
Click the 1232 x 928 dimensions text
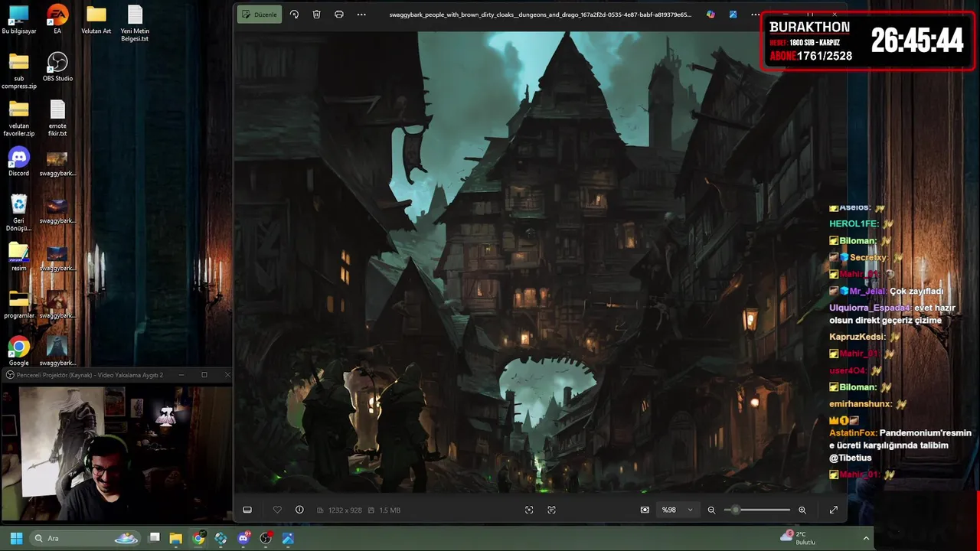[345, 510]
